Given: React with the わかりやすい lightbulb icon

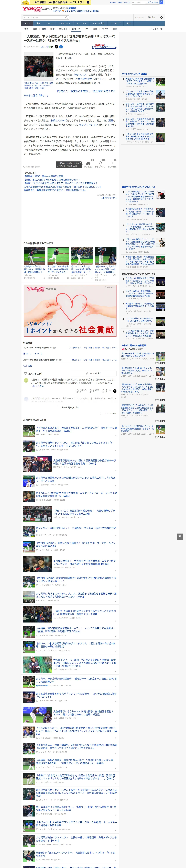Looking at the screenshot, I should [x=100, y=164].
